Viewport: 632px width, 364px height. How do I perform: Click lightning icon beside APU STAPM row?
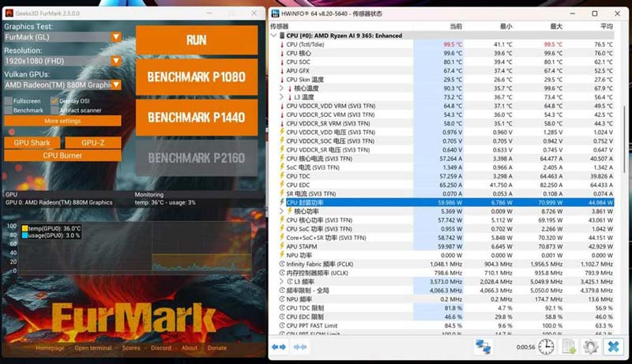[x=282, y=246]
